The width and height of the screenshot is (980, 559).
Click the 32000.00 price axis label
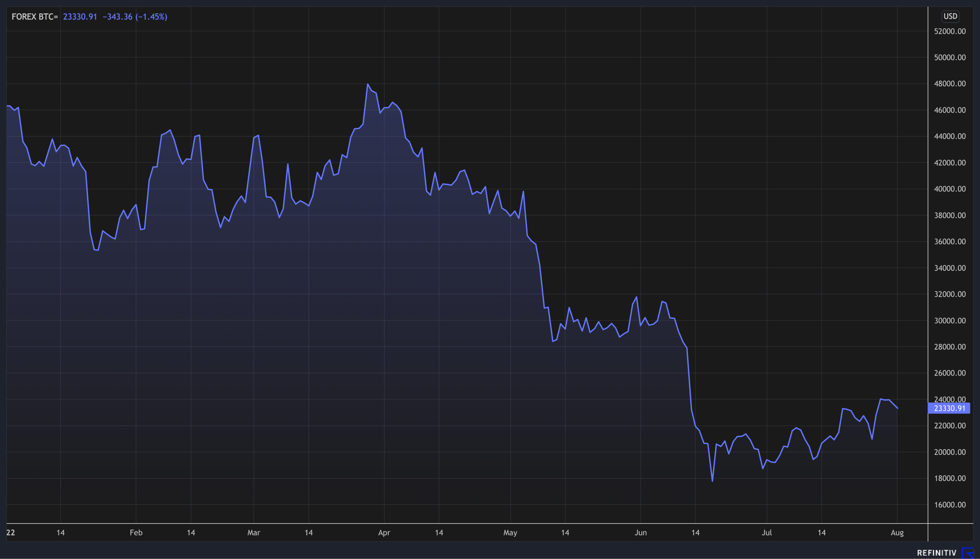[950, 294]
